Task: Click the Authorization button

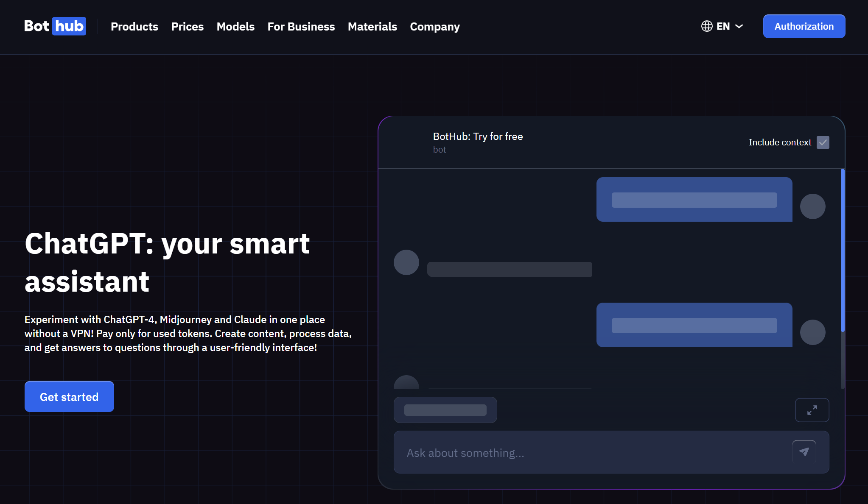Action: (x=804, y=26)
